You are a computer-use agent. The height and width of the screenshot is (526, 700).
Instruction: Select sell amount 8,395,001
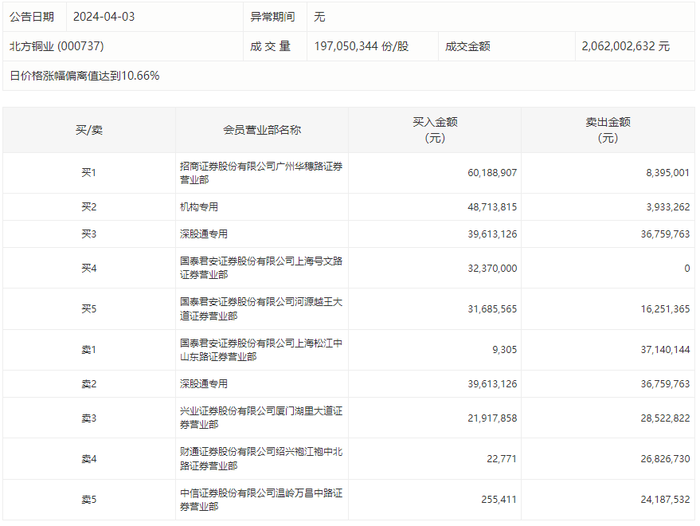pyautogui.click(x=667, y=173)
